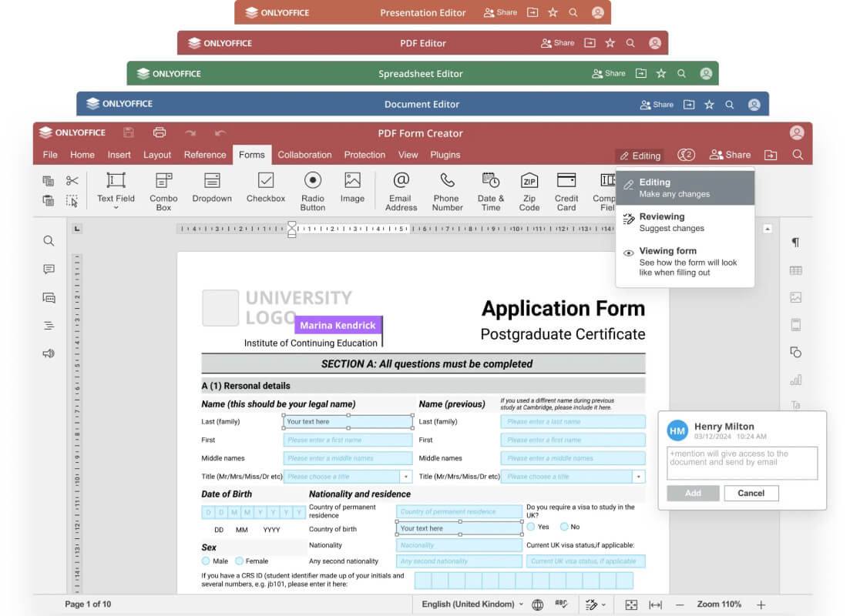
Task: Select Yes for UK visa requirement
Action: 531,527
